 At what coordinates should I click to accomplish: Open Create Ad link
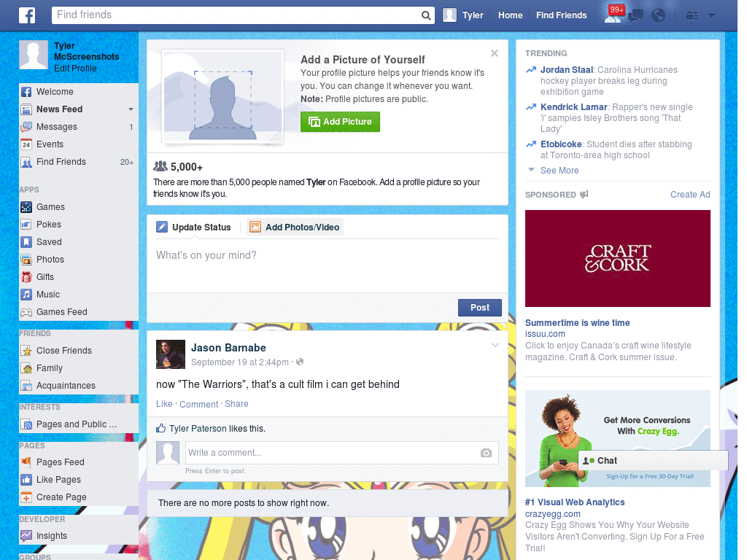(x=690, y=194)
